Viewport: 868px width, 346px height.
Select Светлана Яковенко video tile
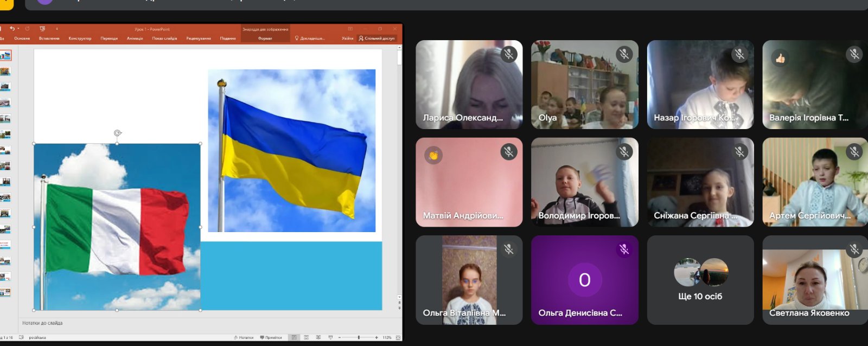[x=815, y=280]
